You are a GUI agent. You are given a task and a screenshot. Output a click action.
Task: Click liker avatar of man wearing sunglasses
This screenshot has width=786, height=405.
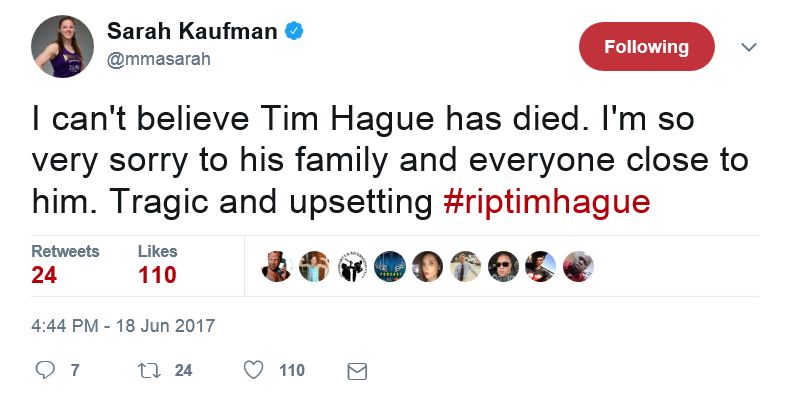click(x=502, y=265)
